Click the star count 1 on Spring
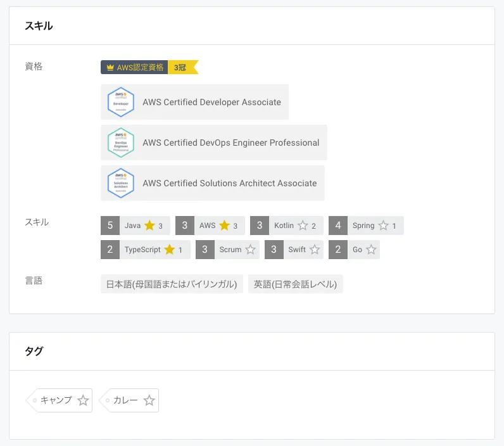The image size is (504, 446). [x=394, y=226]
